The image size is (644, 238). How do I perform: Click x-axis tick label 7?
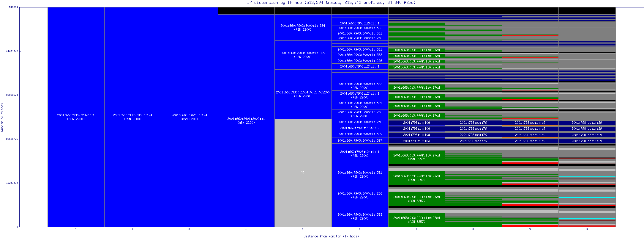416,229
